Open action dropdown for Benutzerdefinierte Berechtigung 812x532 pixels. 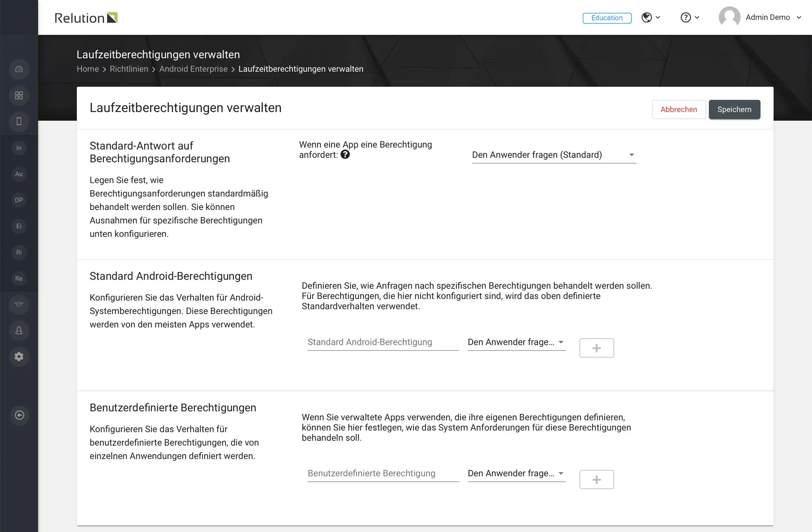[516, 473]
